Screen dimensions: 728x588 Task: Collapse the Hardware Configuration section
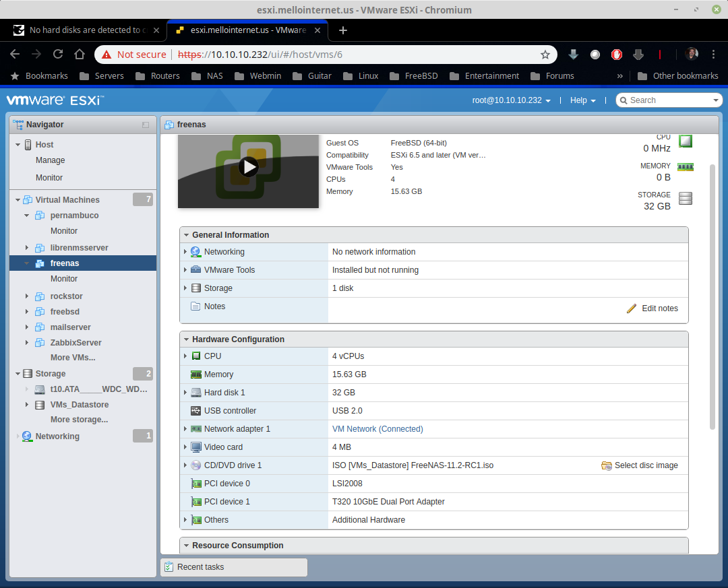[186, 339]
